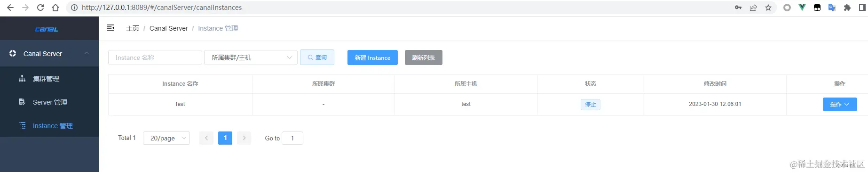Click the 修改时间 column header
868x172 pixels.
(x=715, y=84)
